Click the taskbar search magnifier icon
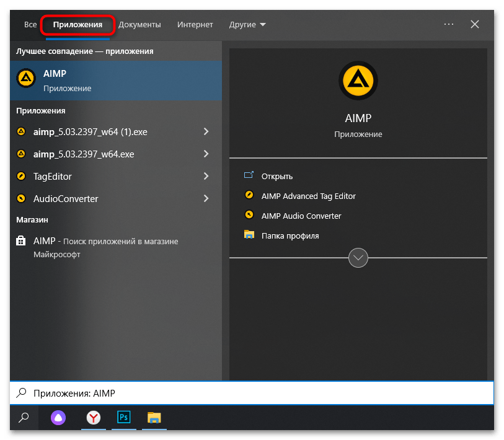The image size is (504, 440). 23,418
